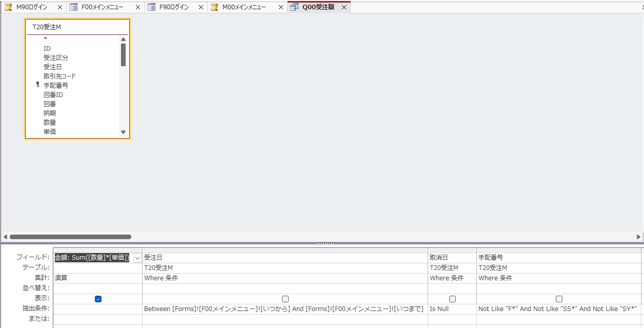Viewport: 644px width, 328px height.
Task: Select the 単価 field in T20受注M
Action: (x=50, y=131)
